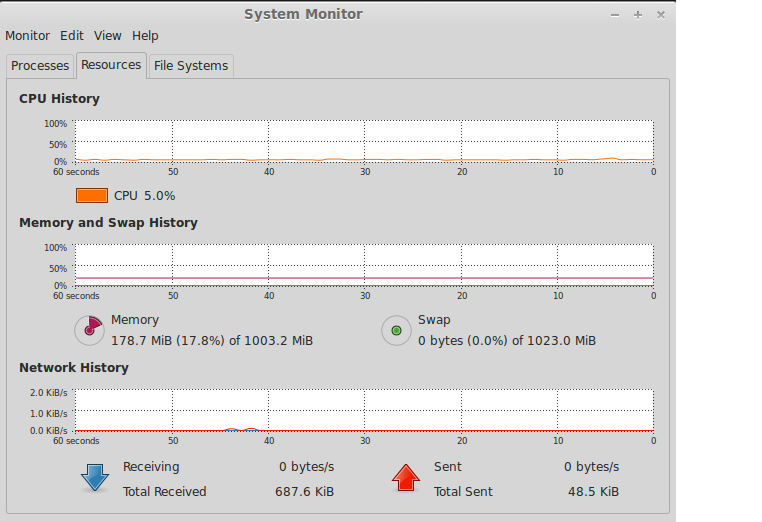The width and height of the screenshot is (762, 522).
Task: Minimize the System Monitor window
Action: click(x=614, y=15)
